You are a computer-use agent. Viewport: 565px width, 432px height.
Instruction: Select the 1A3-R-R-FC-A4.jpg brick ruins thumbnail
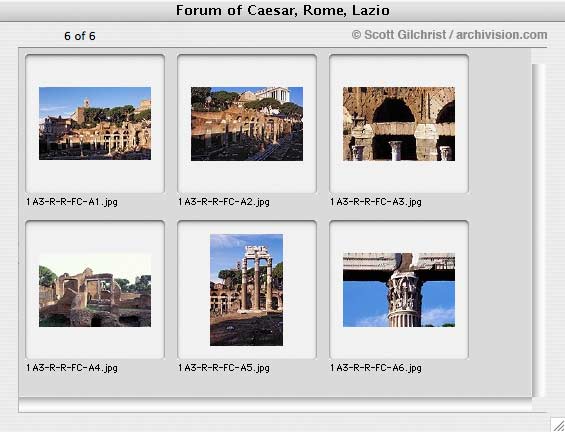95,290
